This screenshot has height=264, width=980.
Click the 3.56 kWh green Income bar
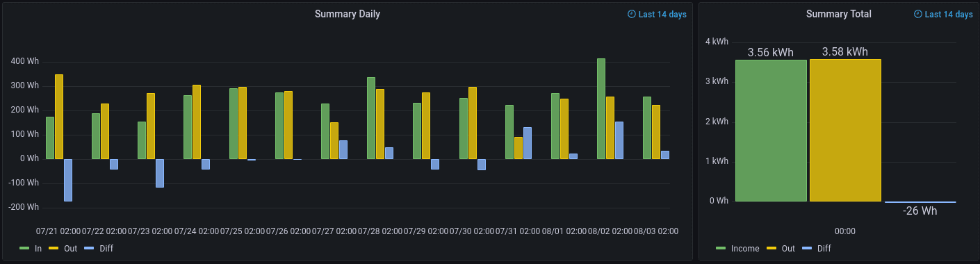771,131
